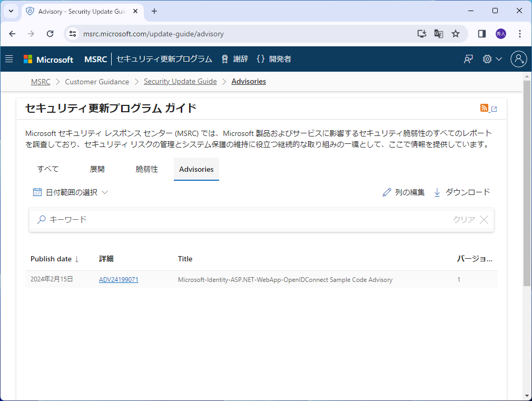Click the 謝辞 medal icon link
This screenshot has height=401, width=532.
coord(234,59)
